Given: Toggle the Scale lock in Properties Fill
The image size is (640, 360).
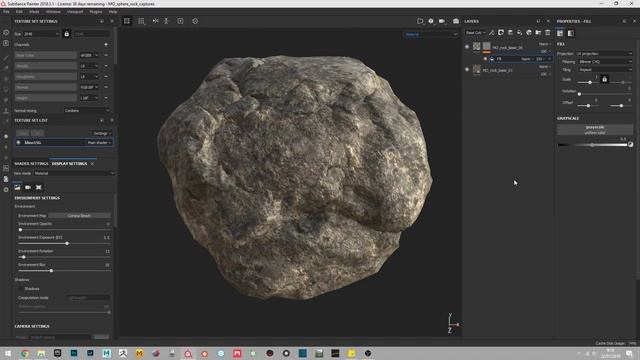Looking at the screenshot, I should (x=604, y=79).
